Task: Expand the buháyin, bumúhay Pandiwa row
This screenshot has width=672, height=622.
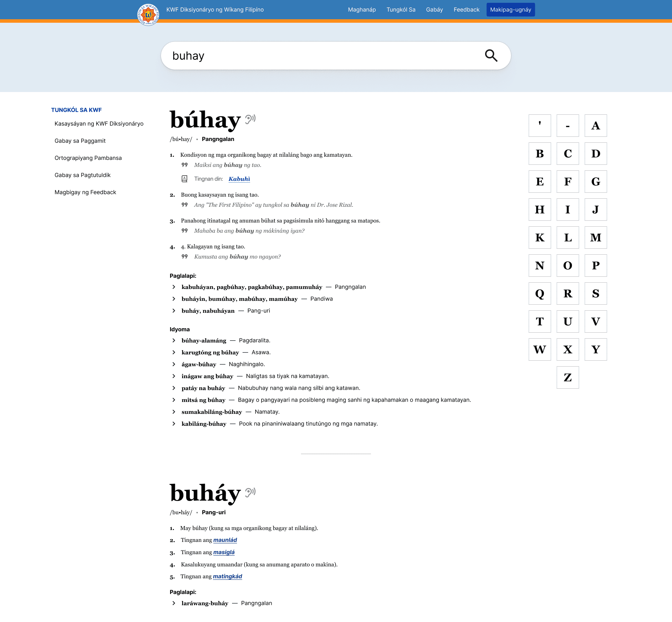Action: point(174,299)
